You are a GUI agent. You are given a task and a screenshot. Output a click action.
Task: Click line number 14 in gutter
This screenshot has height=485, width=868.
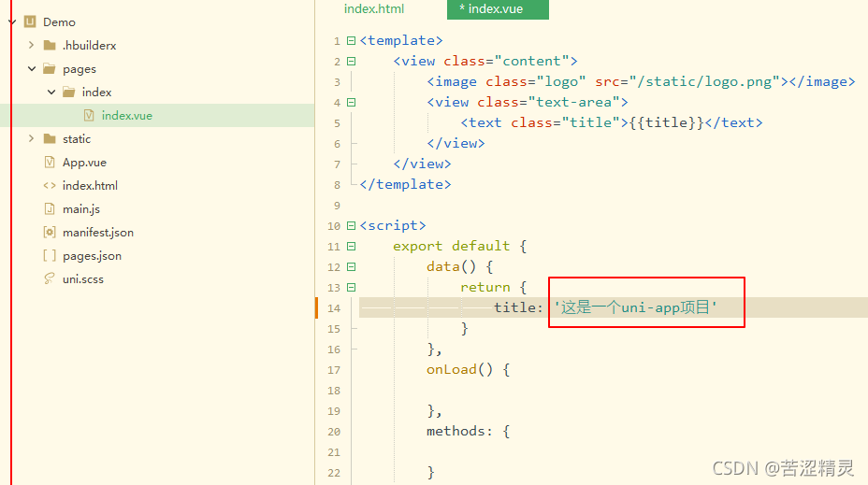(334, 308)
